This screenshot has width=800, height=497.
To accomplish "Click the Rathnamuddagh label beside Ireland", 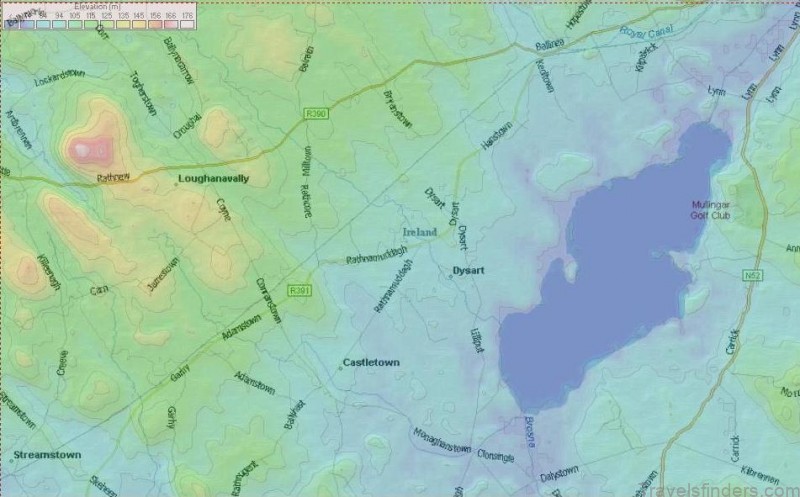I will coord(377,255).
